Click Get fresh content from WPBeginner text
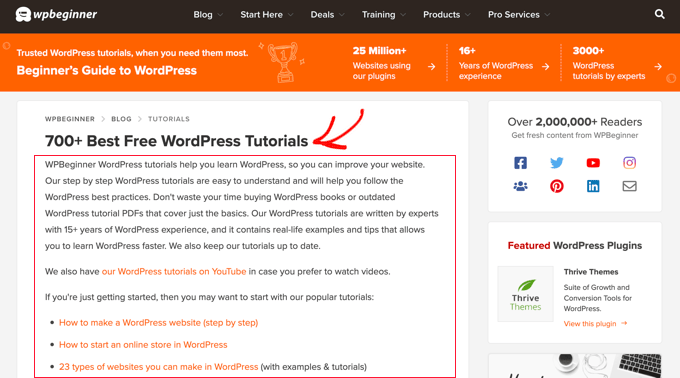680x378 pixels. click(x=575, y=135)
